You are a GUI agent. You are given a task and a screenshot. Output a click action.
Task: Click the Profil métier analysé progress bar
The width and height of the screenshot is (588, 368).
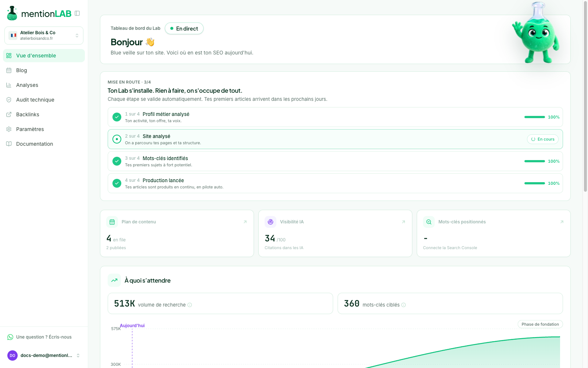click(535, 117)
